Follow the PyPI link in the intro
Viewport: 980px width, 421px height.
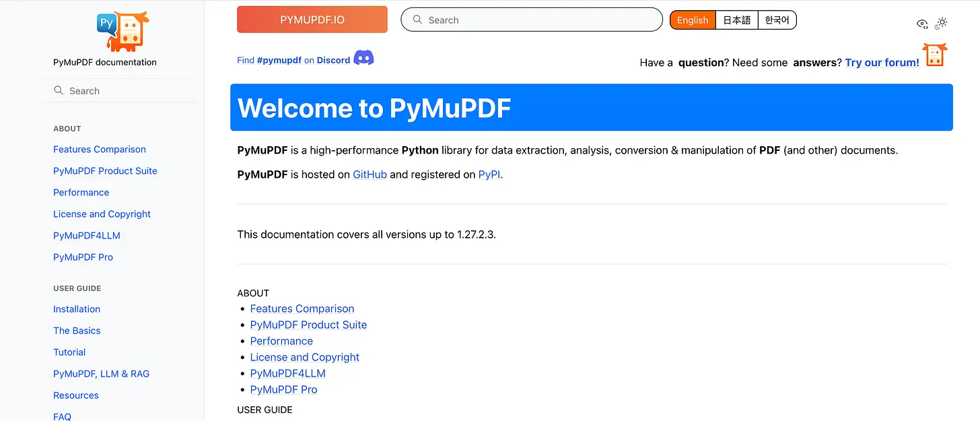click(489, 174)
